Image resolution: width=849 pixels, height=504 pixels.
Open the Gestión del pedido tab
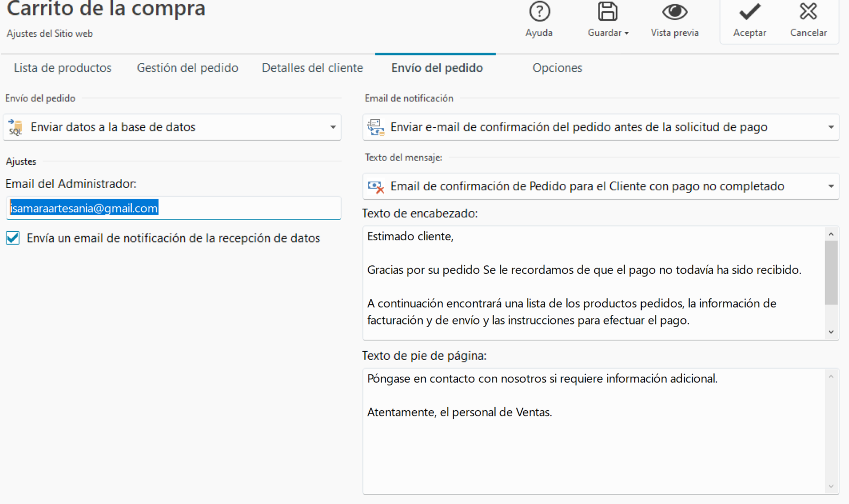188,68
